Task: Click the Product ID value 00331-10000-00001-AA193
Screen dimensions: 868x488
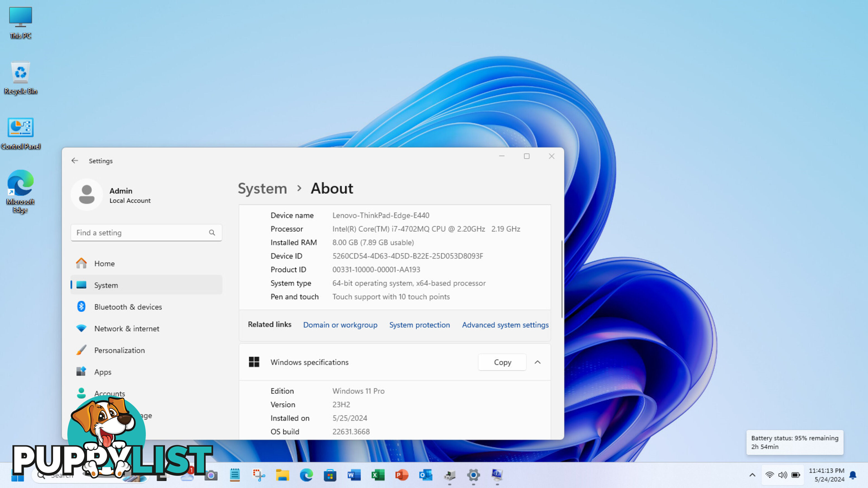Action: (376, 270)
